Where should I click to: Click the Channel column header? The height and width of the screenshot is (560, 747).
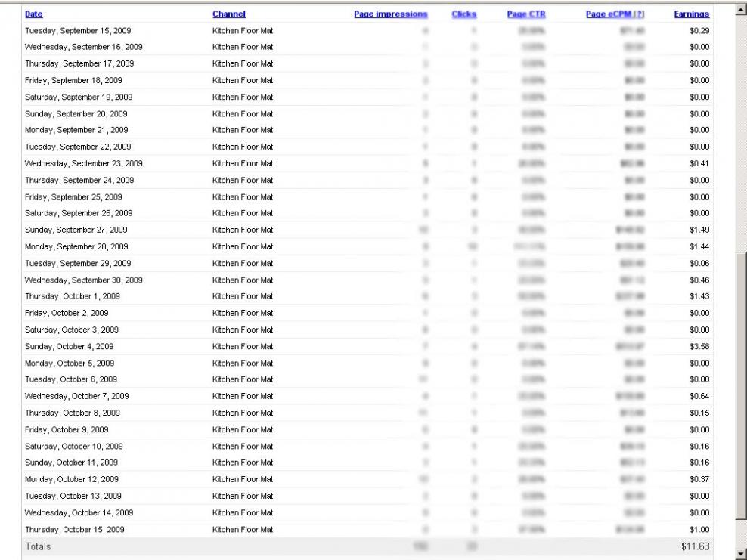click(228, 14)
